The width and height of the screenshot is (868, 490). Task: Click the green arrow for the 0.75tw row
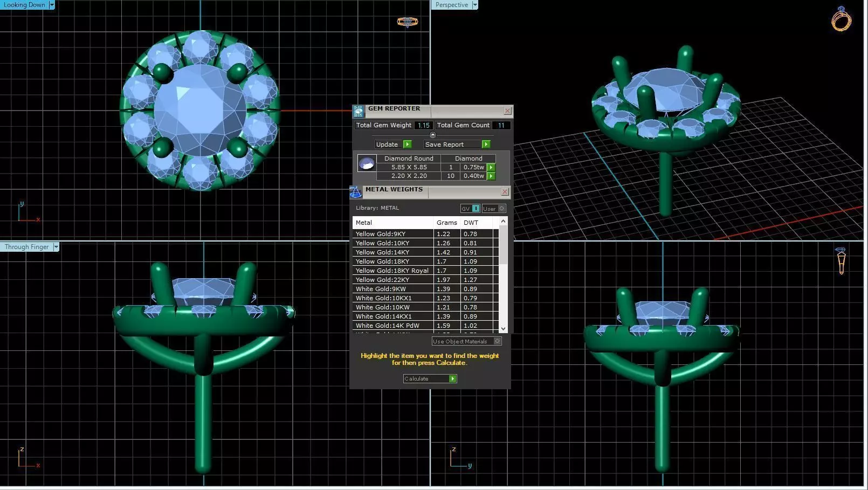(491, 168)
